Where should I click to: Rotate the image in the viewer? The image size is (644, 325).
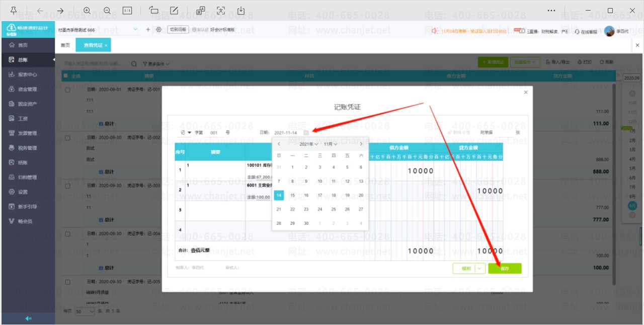tap(153, 10)
